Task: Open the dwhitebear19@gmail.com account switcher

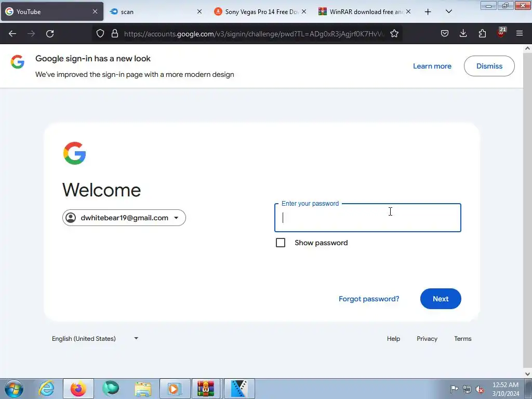Action: coord(124,218)
